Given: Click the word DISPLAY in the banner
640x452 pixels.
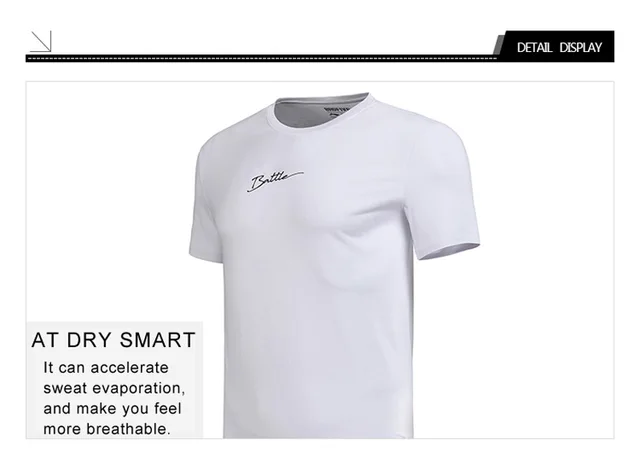Looking at the screenshot, I should click(x=580, y=48).
